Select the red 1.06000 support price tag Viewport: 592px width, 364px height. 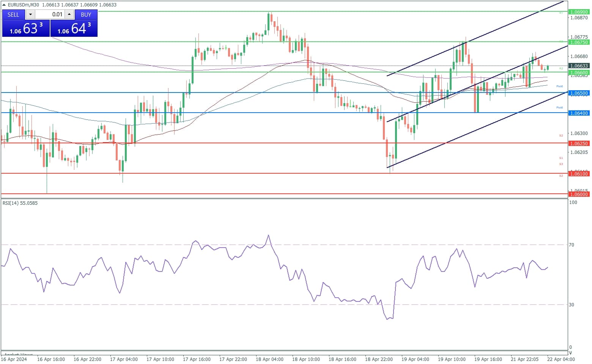point(579,195)
